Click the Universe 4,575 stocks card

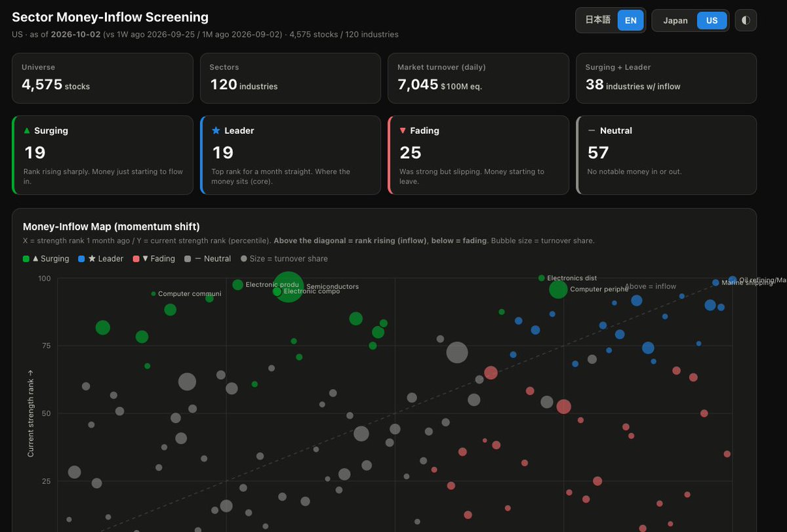[x=102, y=78]
